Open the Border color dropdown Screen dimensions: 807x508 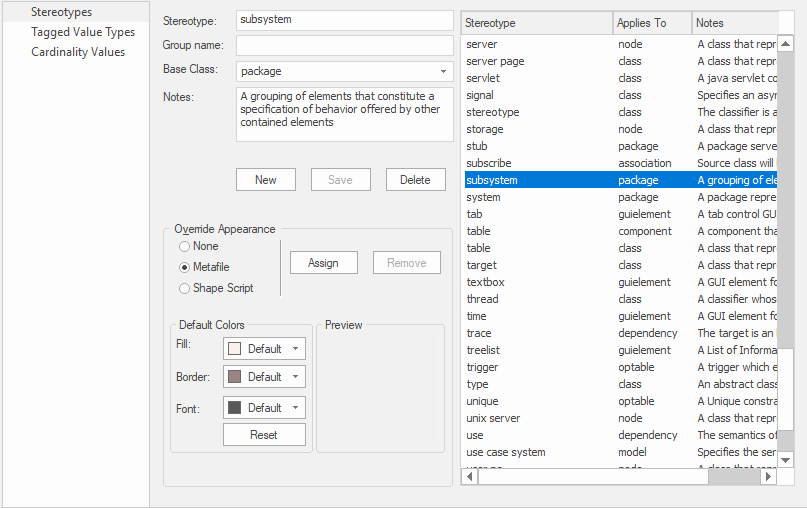click(296, 377)
